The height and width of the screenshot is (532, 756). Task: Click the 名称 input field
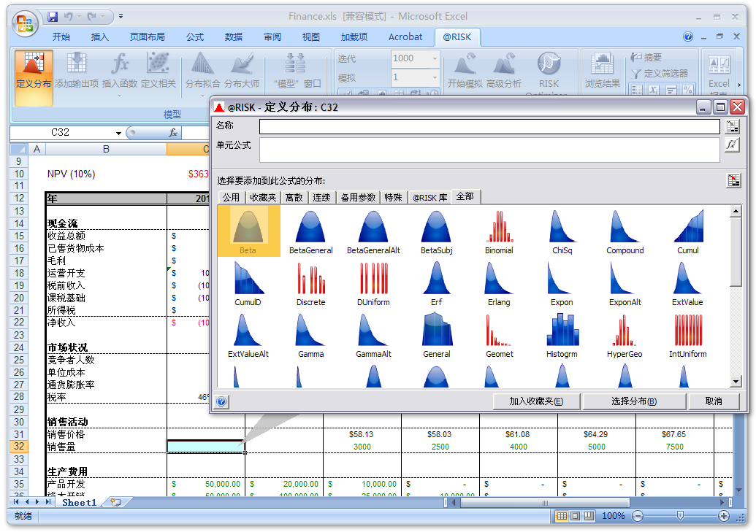[489, 126]
